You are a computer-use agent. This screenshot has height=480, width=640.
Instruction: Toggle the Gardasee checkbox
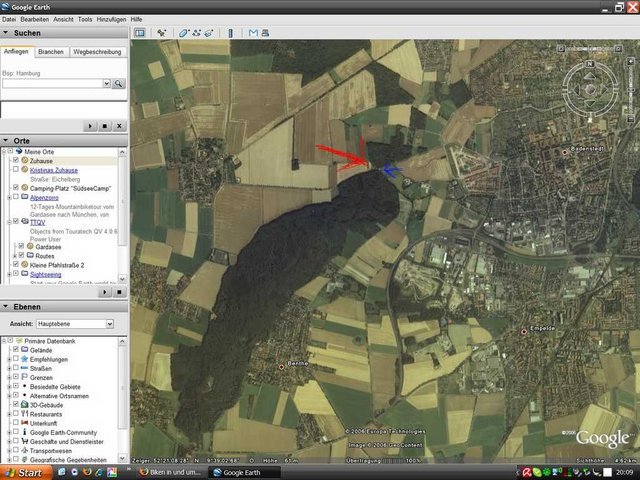point(21,246)
